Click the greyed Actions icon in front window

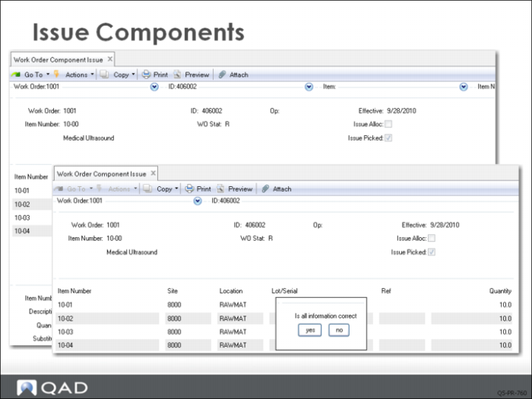(x=100, y=188)
